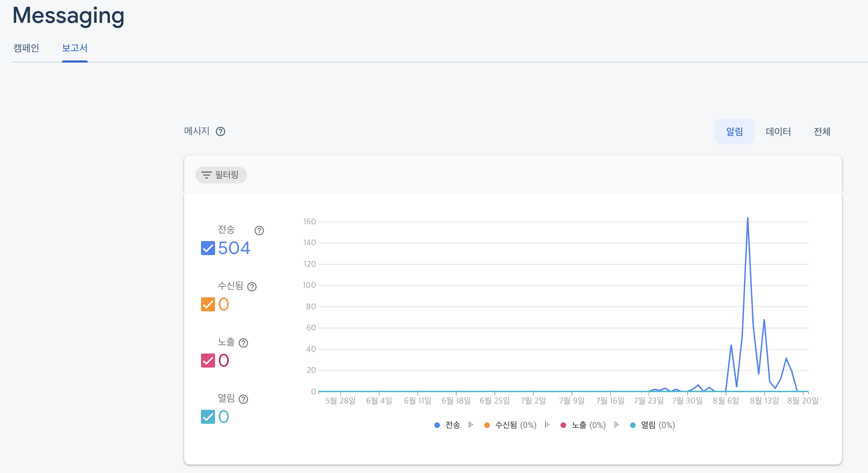This screenshot has height=473, width=868.
Task: Click bar icon after 수신됨 (0%) legend
Action: (x=547, y=425)
